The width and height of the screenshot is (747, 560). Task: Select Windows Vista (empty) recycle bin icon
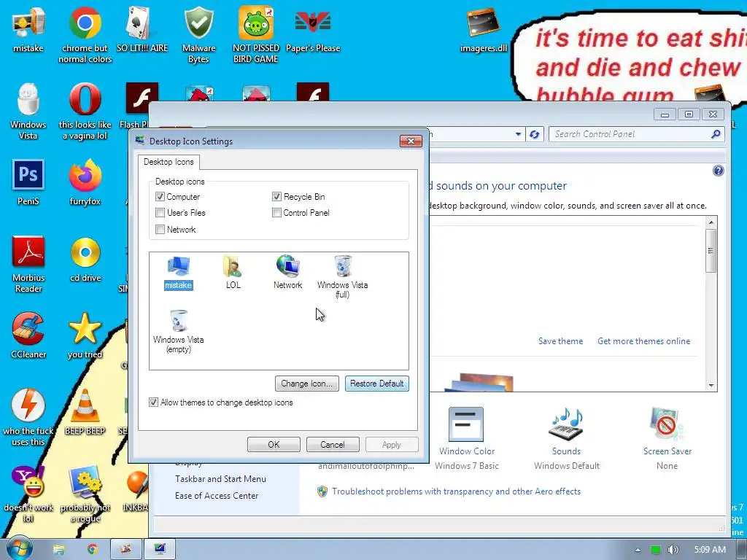[x=179, y=332]
